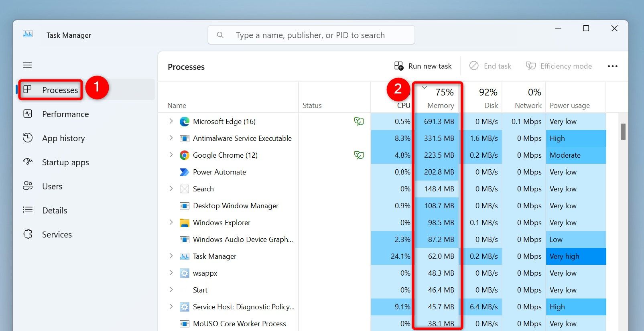Click the Efficiency mode toolbar button
Screen dimensions: 644x331
click(559, 66)
